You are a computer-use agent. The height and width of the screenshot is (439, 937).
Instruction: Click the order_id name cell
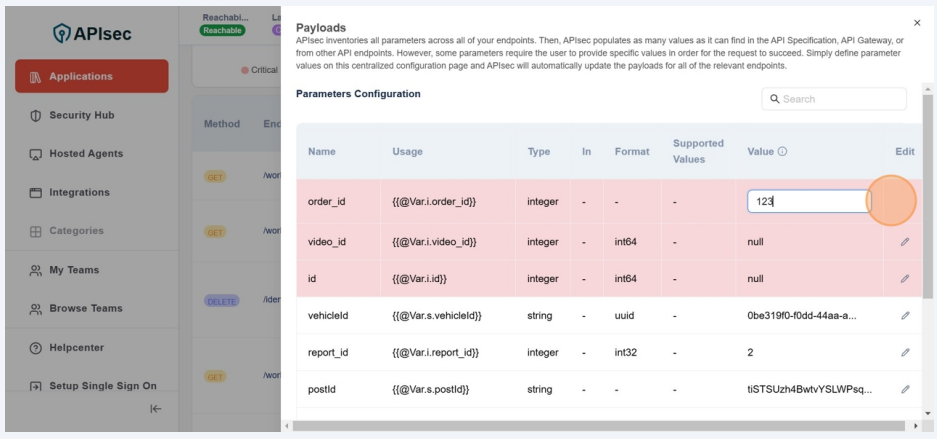click(x=326, y=202)
